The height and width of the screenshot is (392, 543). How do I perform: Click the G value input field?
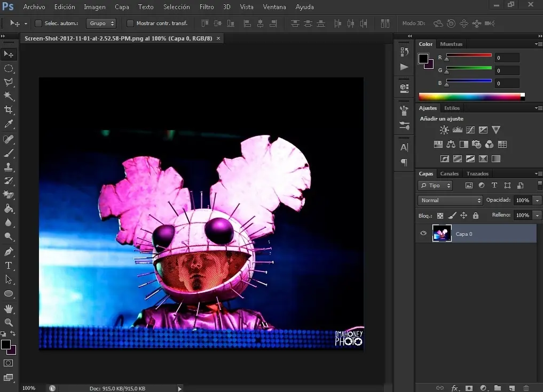[x=507, y=70]
